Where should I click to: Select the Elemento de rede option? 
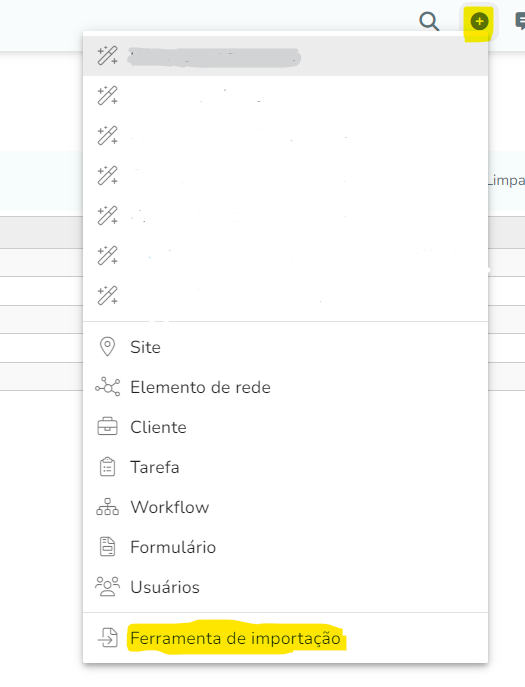[x=285, y=387]
